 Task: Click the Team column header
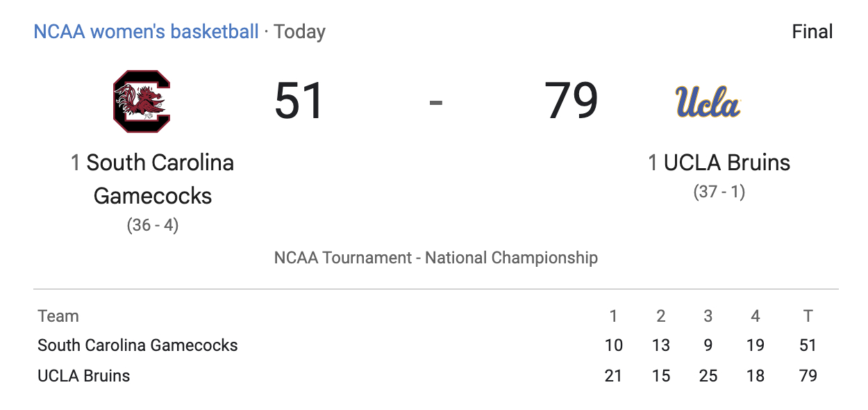tap(58, 316)
